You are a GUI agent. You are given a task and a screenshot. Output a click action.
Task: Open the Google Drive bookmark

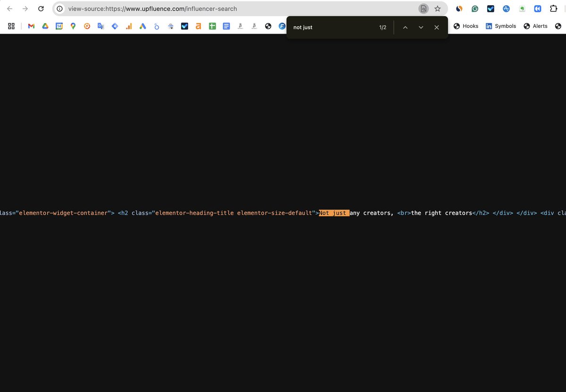click(x=45, y=26)
